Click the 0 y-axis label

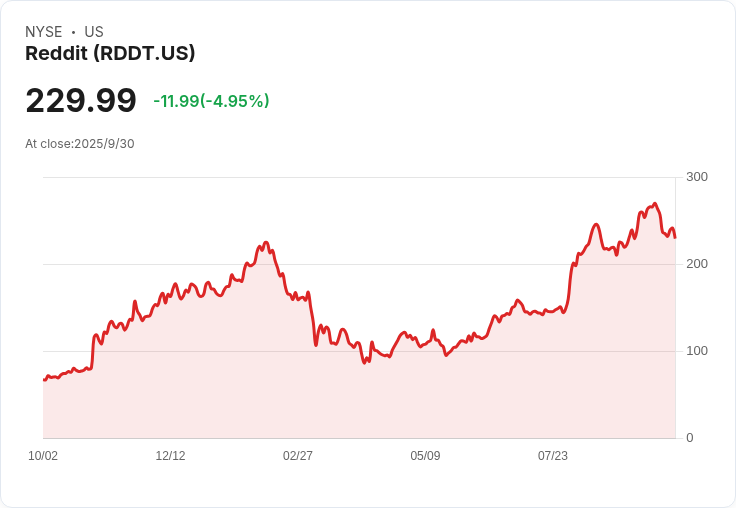click(x=690, y=438)
